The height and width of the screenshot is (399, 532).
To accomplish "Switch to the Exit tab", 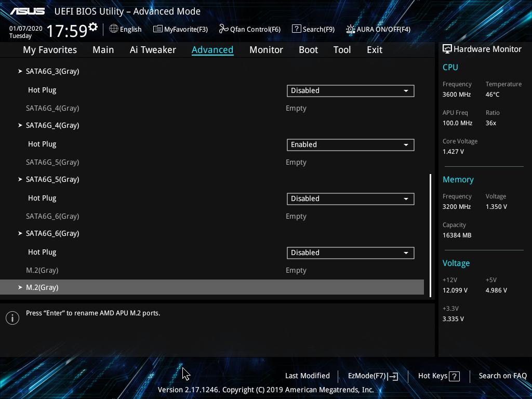I will tap(375, 50).
